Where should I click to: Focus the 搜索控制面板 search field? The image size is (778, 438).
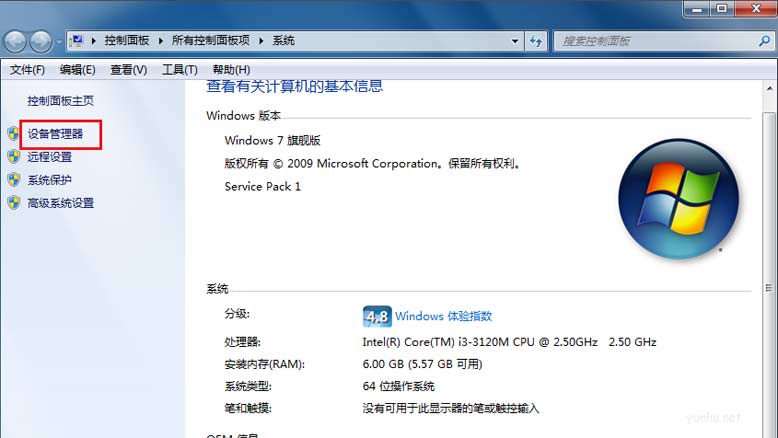(x=655, y=41)
